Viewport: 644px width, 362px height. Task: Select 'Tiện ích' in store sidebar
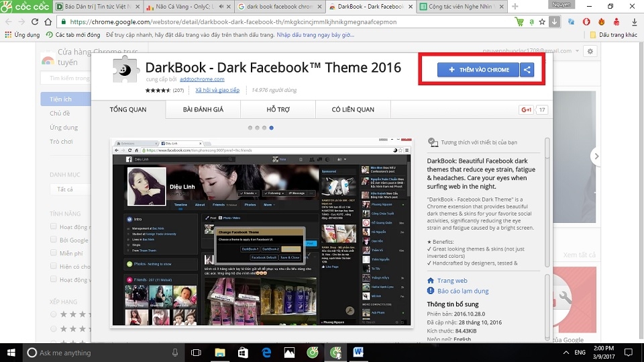click(x=66, y=99)
